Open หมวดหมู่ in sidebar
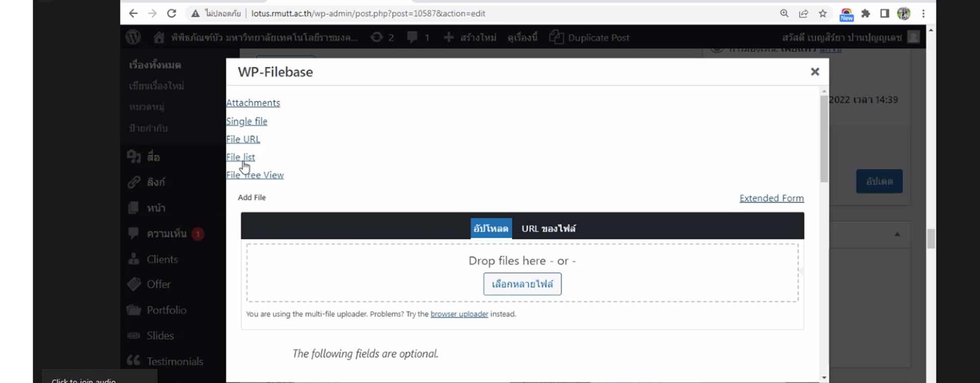Image resolution: width=980 pixels, height=383 pixels. [x=146, y=107]
